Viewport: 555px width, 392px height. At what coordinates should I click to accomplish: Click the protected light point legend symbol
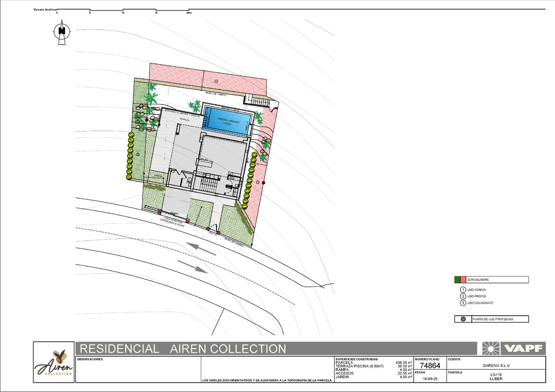[x=462, y=319]
